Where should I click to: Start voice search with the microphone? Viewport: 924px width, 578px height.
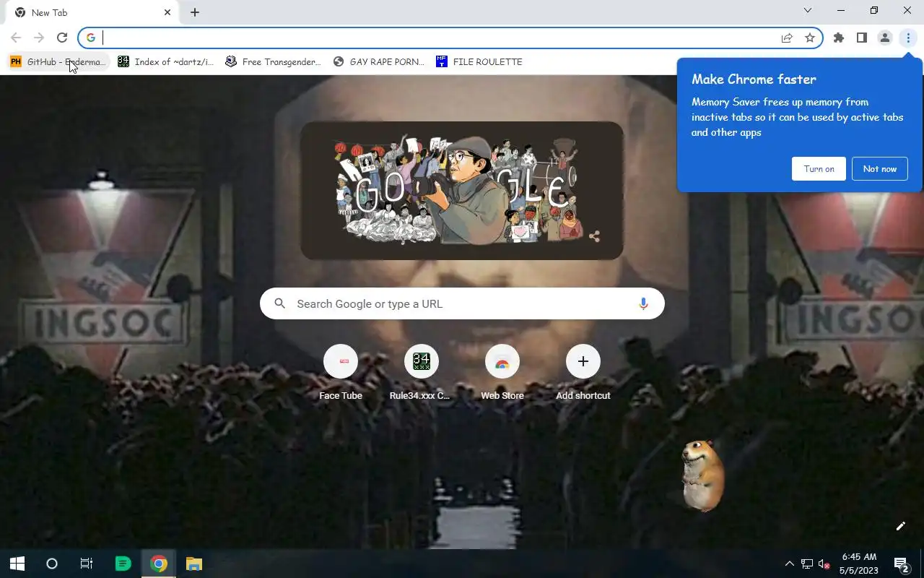click(642, 303)
